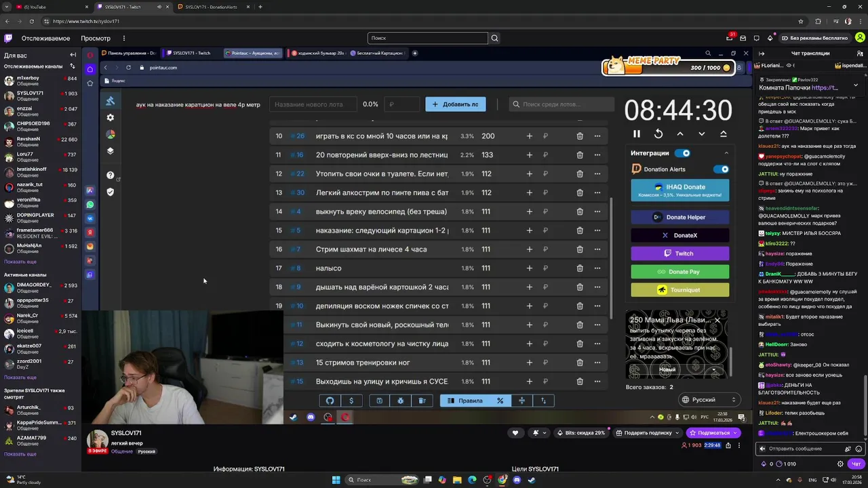Screen dimensions: 868x488
Task: Open the Правила rules button
Action: click(x=465, y=401)
